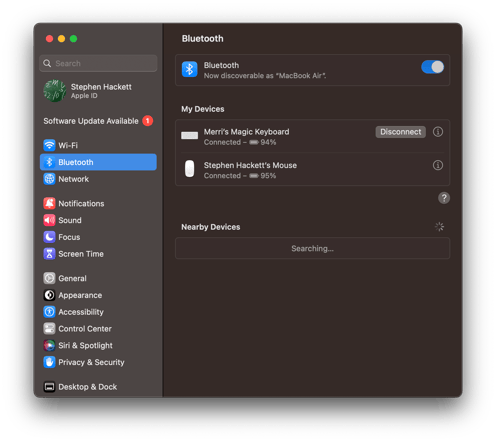The width and height of the screenshot is (496, 442).
Task: Click the General gear icon
Action: tap(49, 278)
